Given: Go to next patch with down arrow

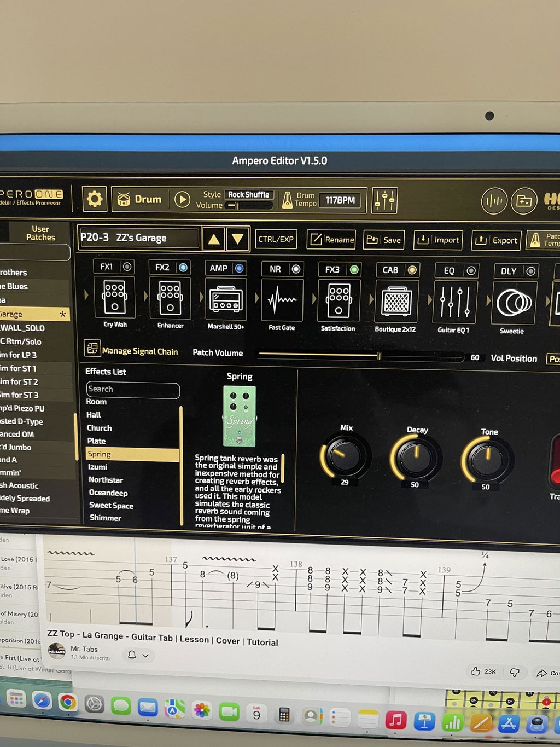Looking at the screenshot, I should tap(238, 239).
